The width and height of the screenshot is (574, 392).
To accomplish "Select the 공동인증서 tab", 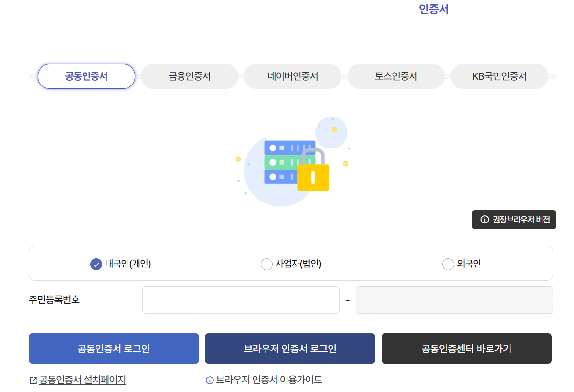I will point(86,76).
